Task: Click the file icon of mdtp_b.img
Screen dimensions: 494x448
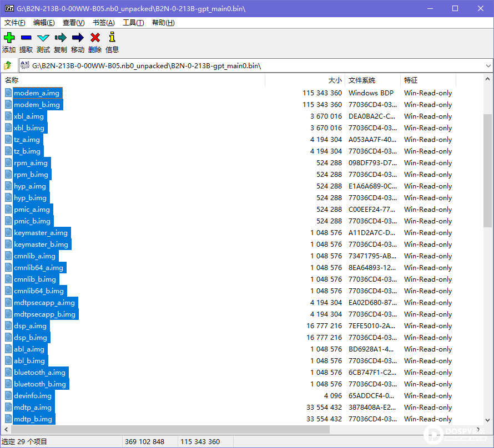Action: point(8,419)
